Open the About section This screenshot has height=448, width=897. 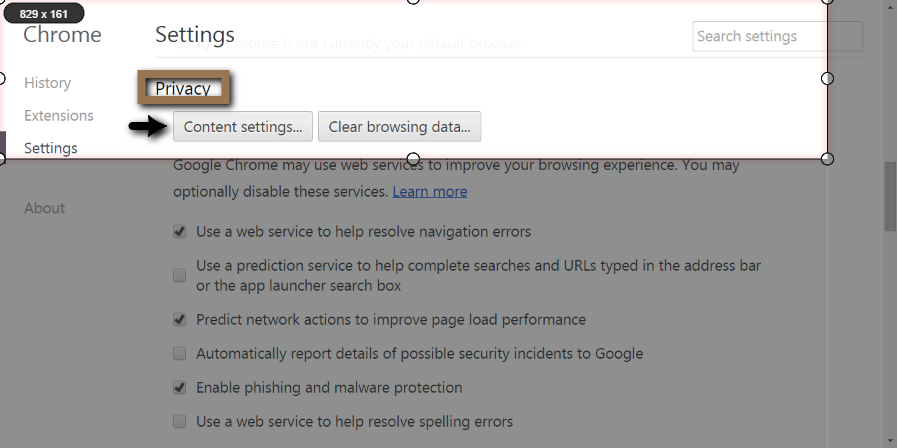click(x=45, y=208)
